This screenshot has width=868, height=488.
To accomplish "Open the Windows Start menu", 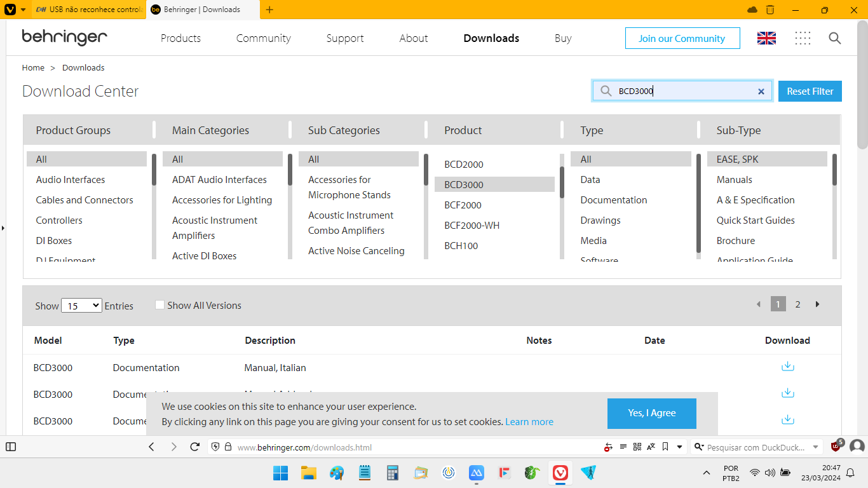I will [x=280, y=473].
